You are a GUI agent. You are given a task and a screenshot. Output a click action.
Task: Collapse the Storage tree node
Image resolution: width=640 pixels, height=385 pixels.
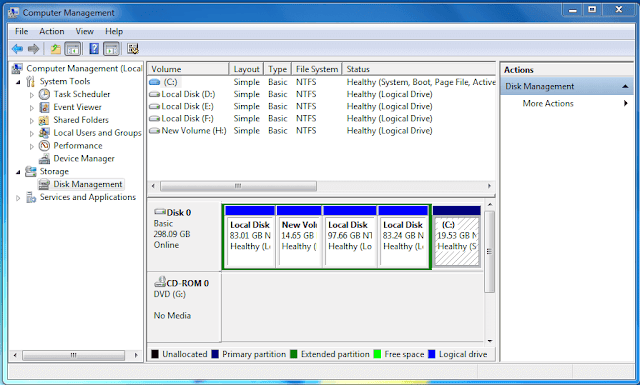point(18,172)
